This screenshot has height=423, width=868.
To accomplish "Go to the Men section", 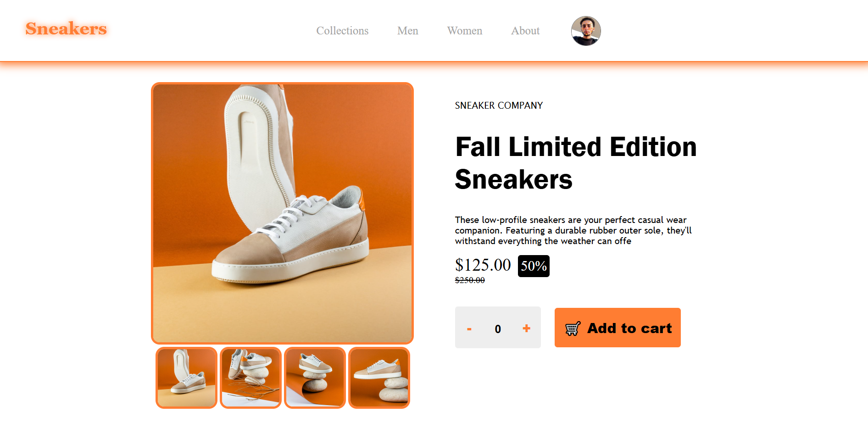I will click(407, 31).
